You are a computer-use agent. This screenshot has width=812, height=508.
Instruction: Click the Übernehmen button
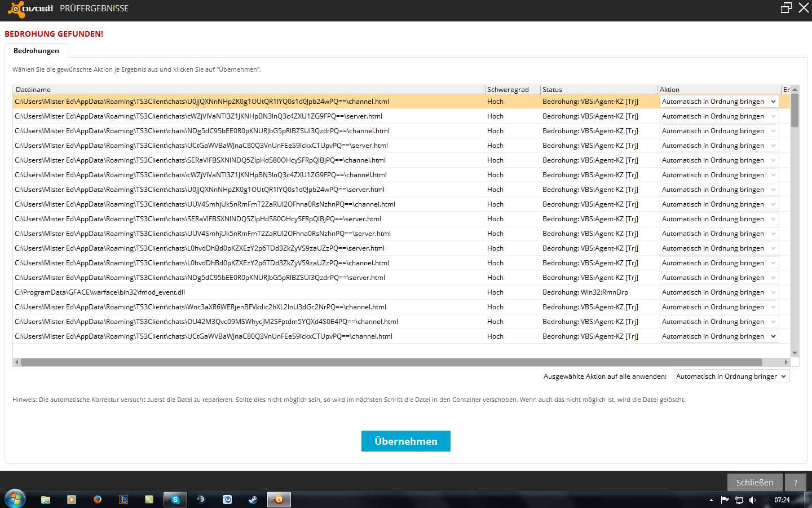pyautogui.click(x=406, y=441)
